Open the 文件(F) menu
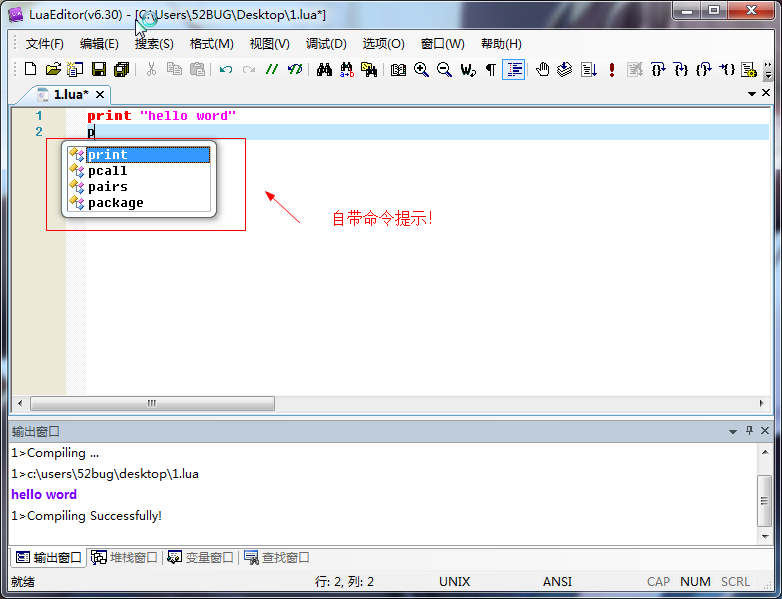Viewport: 782px width, 599px height. (x=45, y=44)
